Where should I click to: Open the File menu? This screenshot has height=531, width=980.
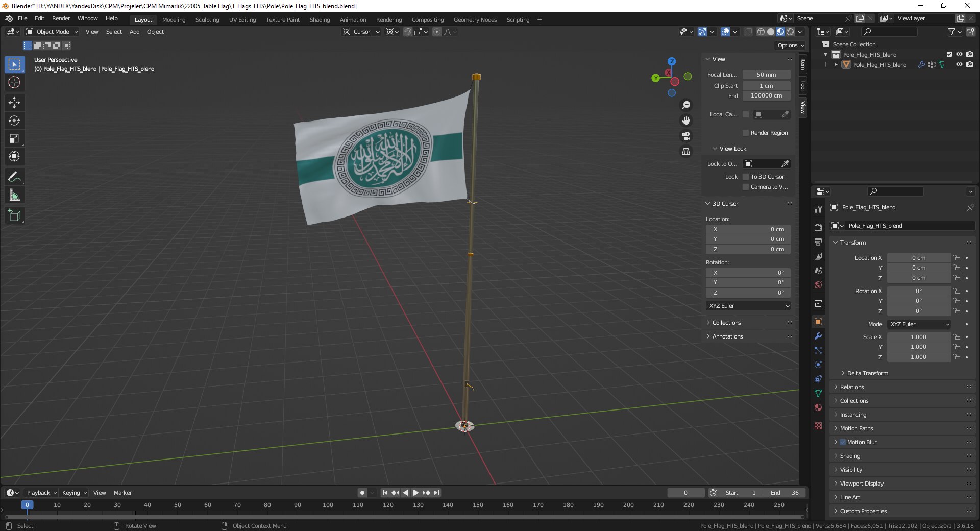pyautogui.click(x=22, y=18)
